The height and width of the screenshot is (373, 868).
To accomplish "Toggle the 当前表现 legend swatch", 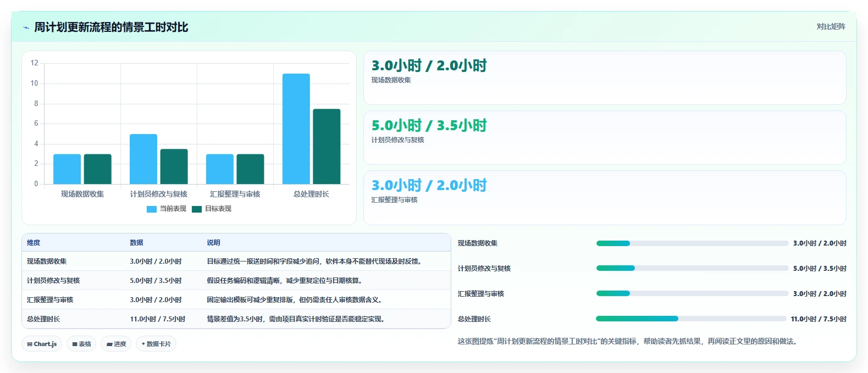I will click(152, 209).
